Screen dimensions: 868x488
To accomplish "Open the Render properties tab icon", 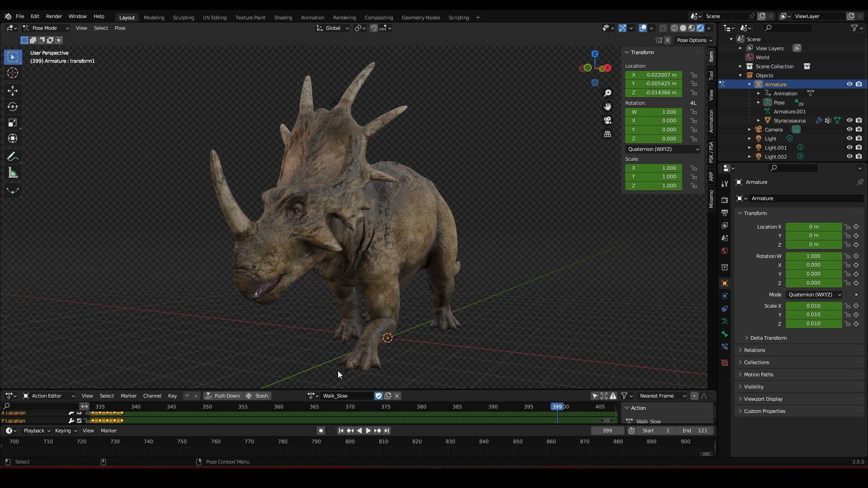I will [725, 200].
